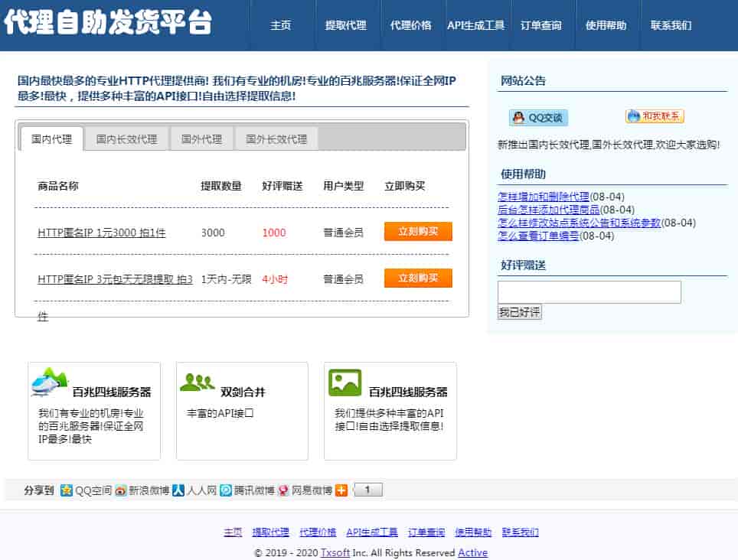Share to 腾讯微博 icon
The height and width of the screenshot is (560, 738).
226,490
